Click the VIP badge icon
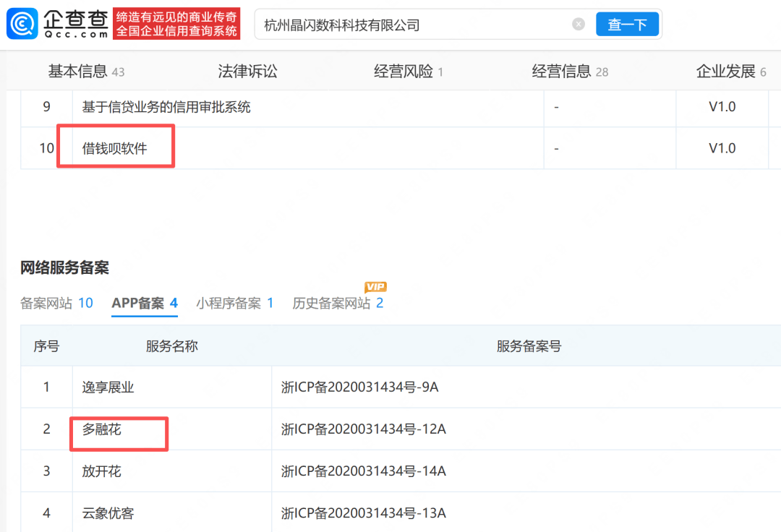 [375, 287]
